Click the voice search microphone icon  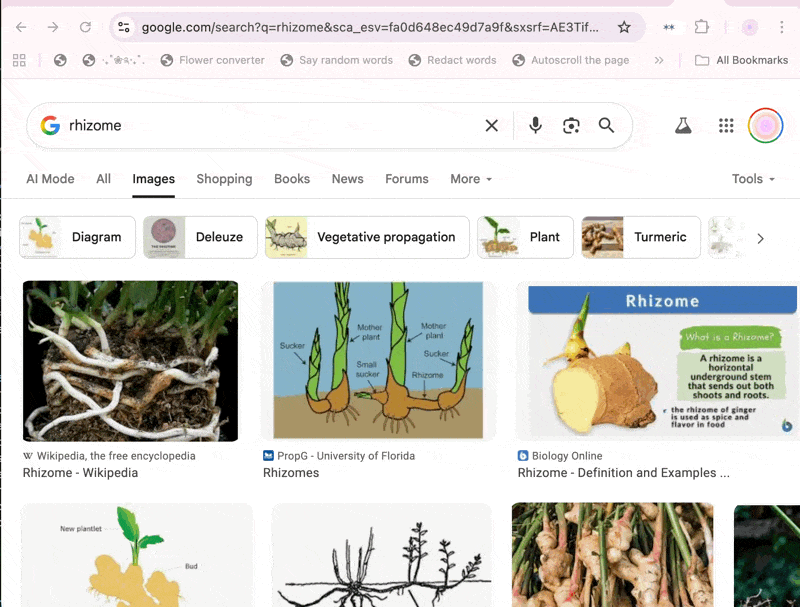click(x=535, y=125)
